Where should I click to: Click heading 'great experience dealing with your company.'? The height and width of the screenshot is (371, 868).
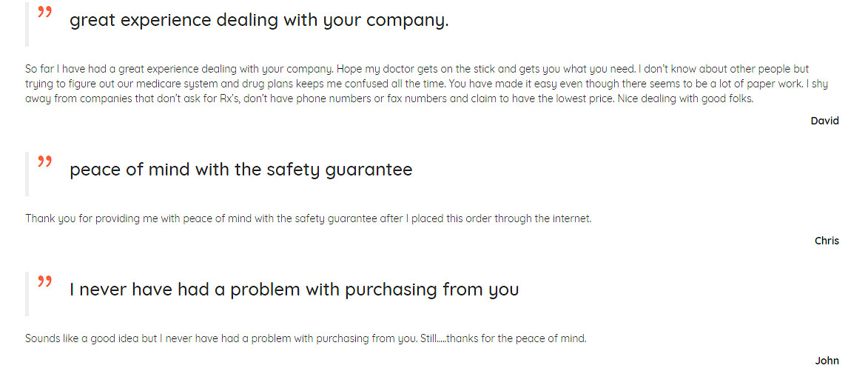pos(259,21)
